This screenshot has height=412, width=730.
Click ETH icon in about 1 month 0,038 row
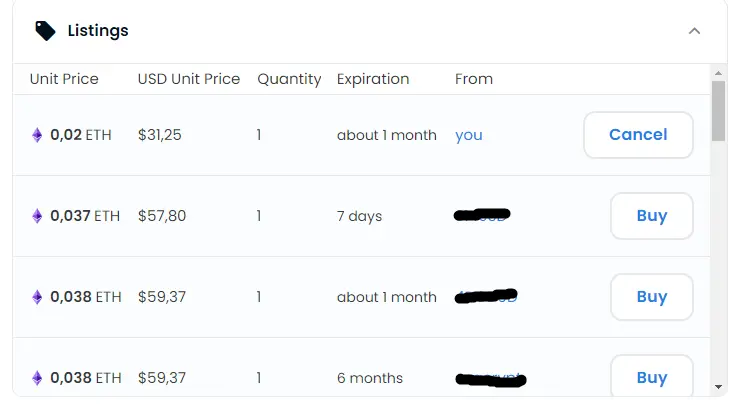(x=37, y=297)
